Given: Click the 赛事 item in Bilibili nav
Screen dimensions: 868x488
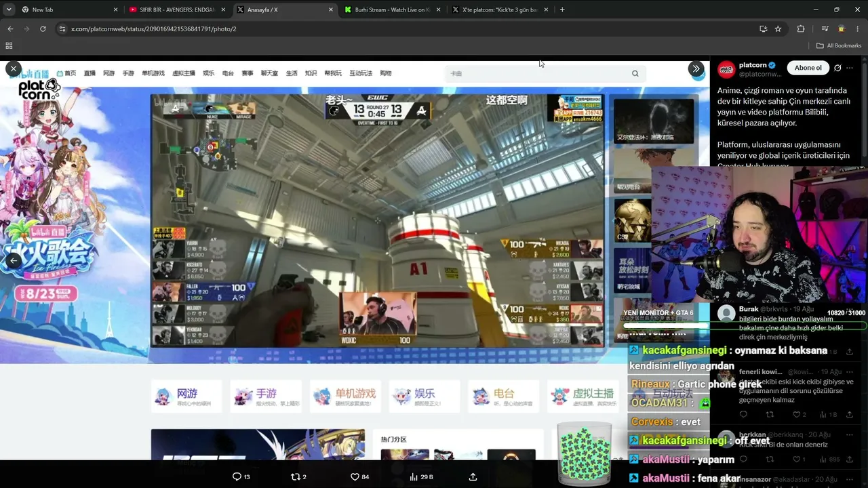Looking at the screenshot, I should [x=248, y=73].
